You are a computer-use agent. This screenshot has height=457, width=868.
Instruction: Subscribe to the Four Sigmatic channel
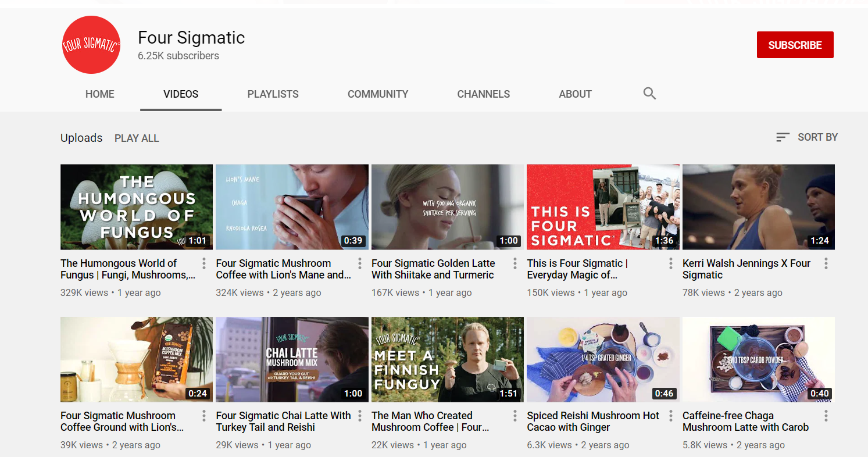pos(795,45)
